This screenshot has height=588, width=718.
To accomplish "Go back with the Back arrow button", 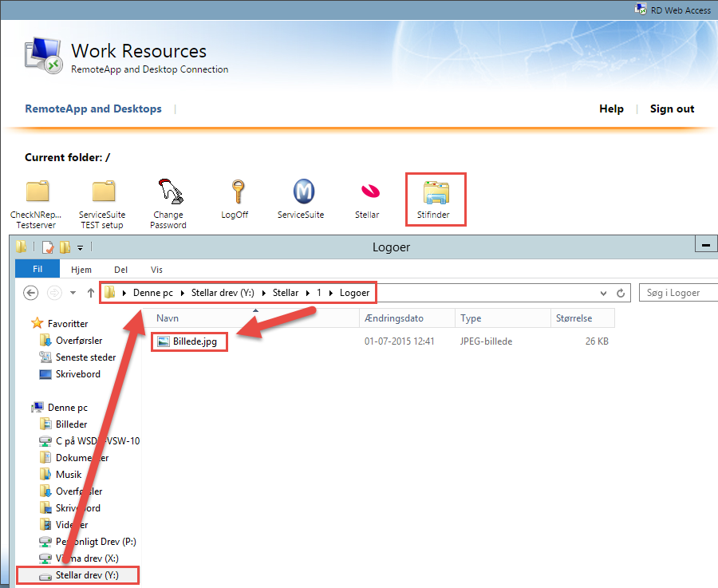I will pos(30,293).
